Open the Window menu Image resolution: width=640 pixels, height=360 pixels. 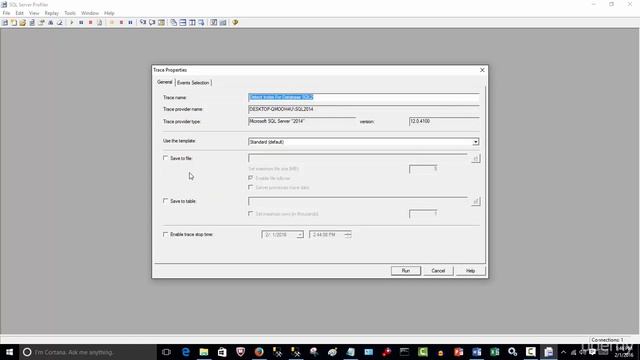[x=90, y=13]
